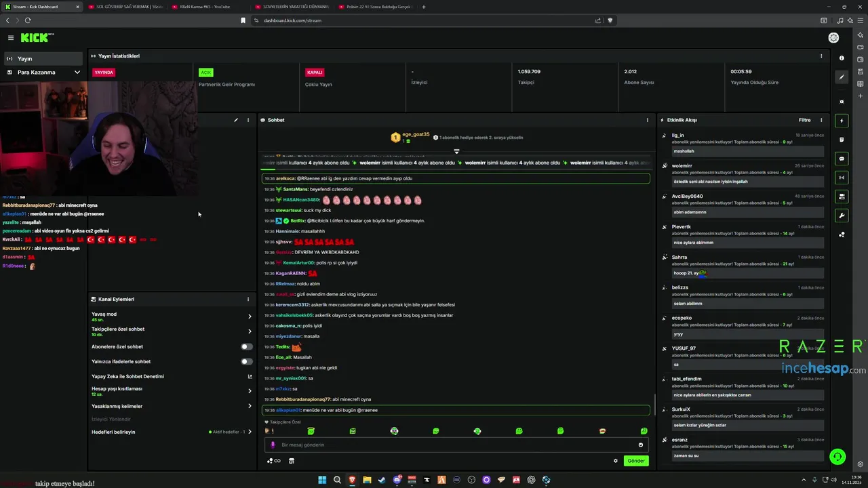Viewport: 868px width, 488px height.
Task: Open the chat bubble icon in right sidebar
Action: coord(842,159)
